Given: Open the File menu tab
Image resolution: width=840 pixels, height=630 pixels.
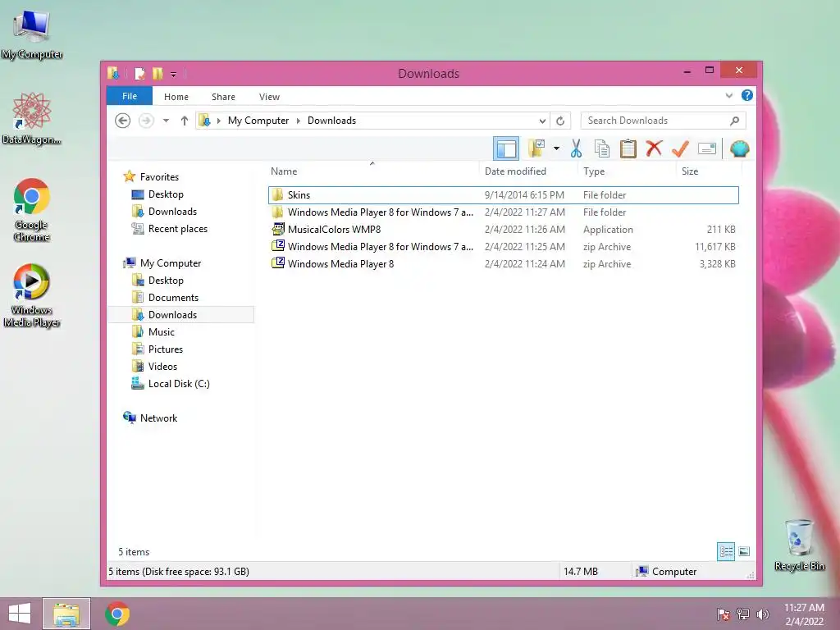Looking at the screenshot, I should pyautogui.click(x=130, y=96).
